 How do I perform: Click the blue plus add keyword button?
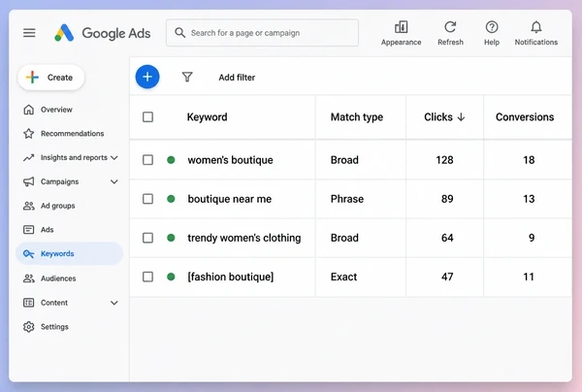pyautogui.click(x=147, y=77)
